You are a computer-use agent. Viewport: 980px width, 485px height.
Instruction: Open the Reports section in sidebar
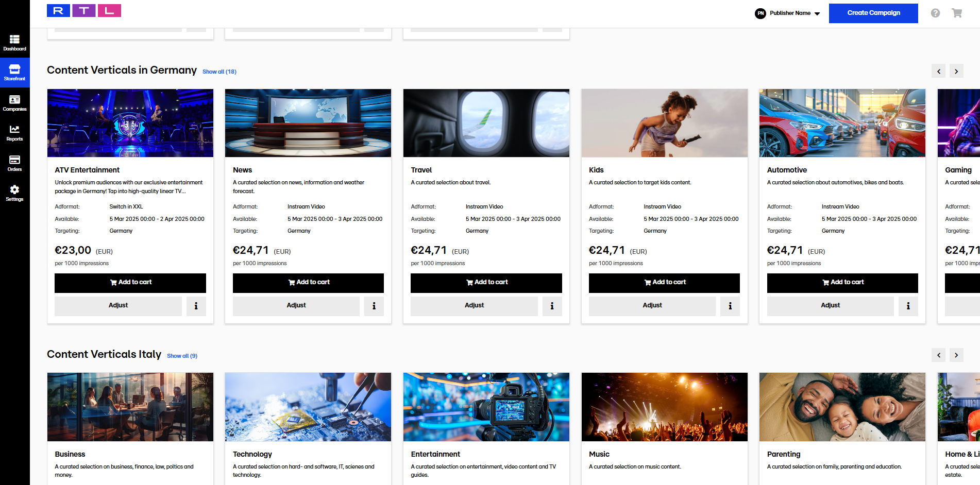(x=14, y=133)
